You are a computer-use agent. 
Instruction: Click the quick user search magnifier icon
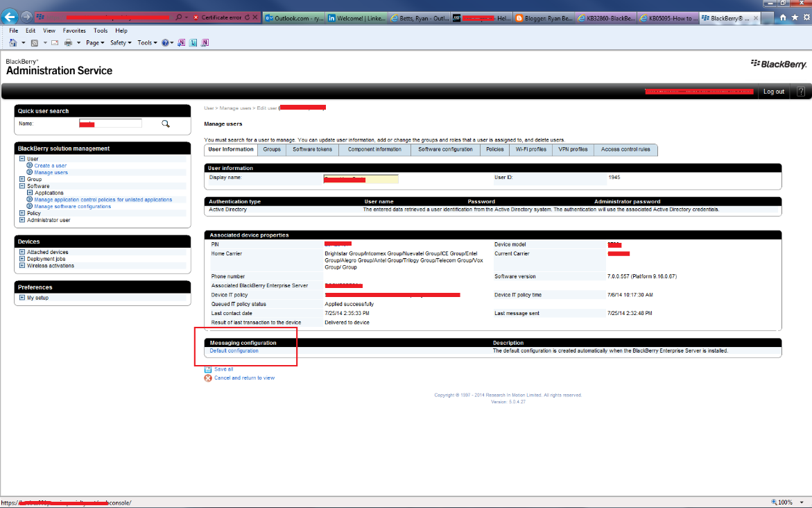point(166,124)
